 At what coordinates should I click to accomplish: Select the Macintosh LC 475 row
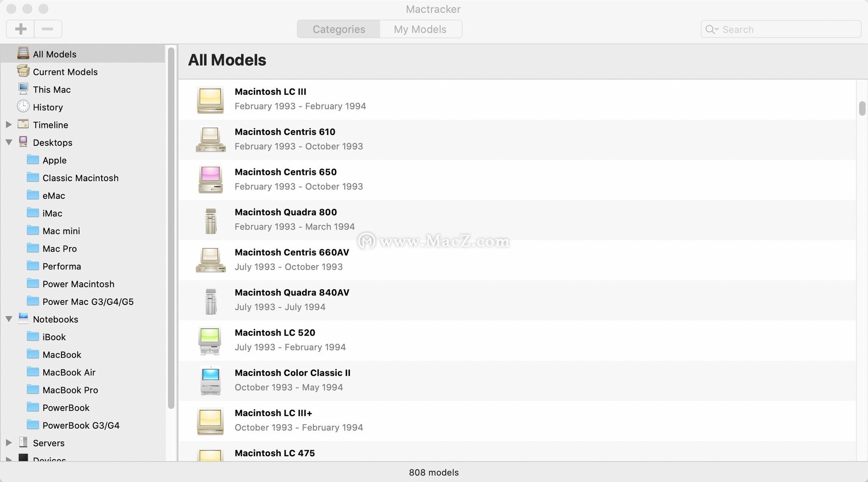pos(517,452)
